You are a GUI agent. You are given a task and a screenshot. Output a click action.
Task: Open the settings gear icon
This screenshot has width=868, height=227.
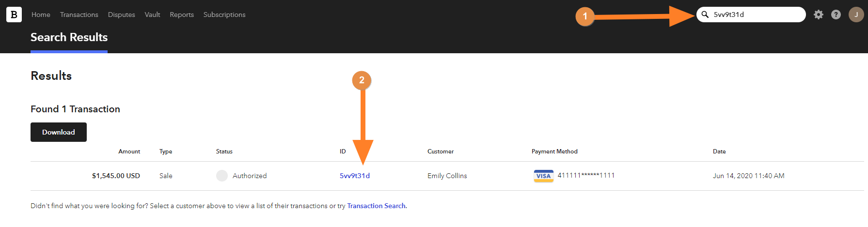point(819,15)
